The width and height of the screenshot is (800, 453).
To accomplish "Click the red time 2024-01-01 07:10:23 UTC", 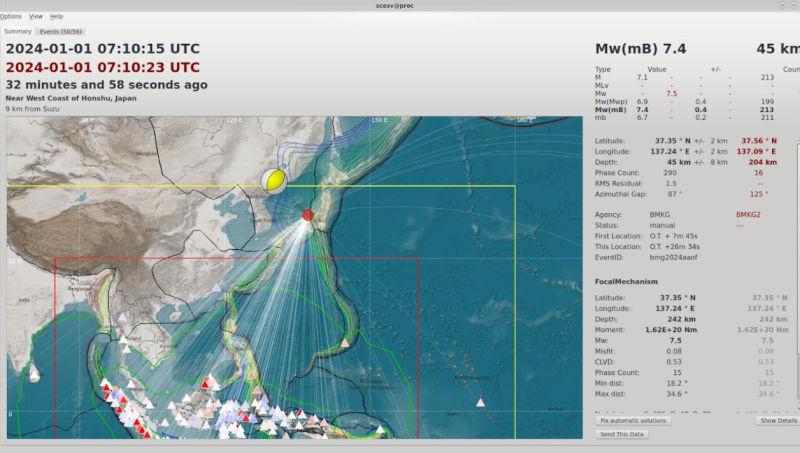I will click(103, 67).
